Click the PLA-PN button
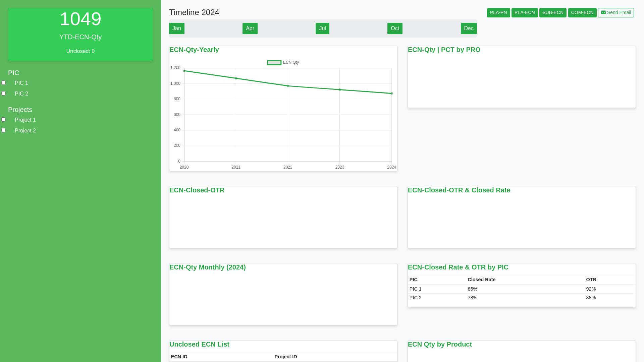 coord(498,12)
